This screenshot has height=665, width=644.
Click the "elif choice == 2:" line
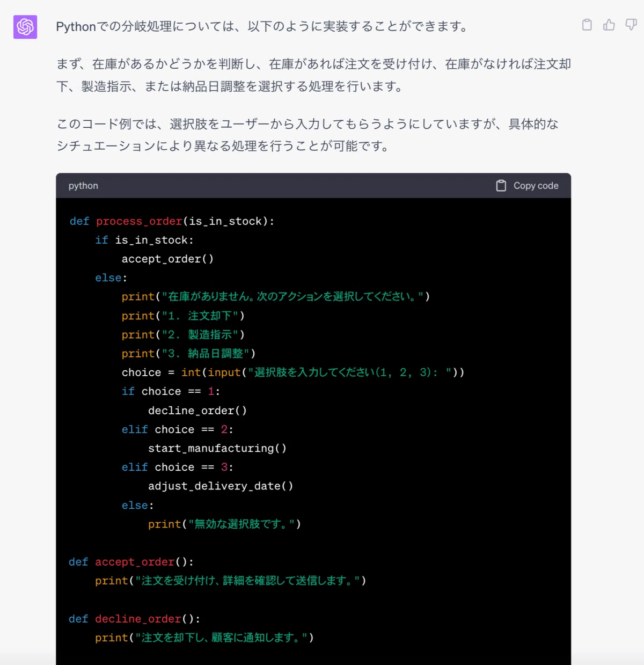click(177, 429)
